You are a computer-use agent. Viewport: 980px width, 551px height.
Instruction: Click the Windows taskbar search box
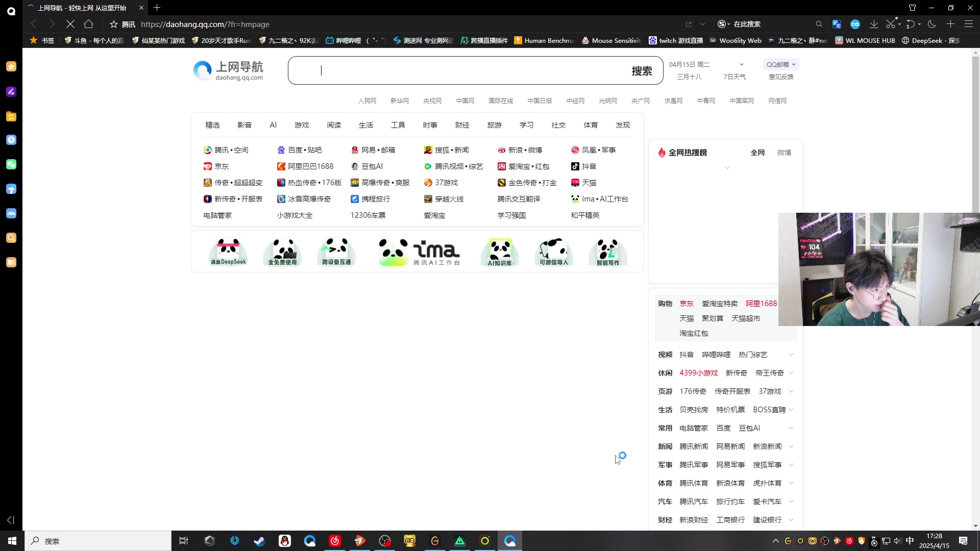pyautogui.click(x=98, y=541)
